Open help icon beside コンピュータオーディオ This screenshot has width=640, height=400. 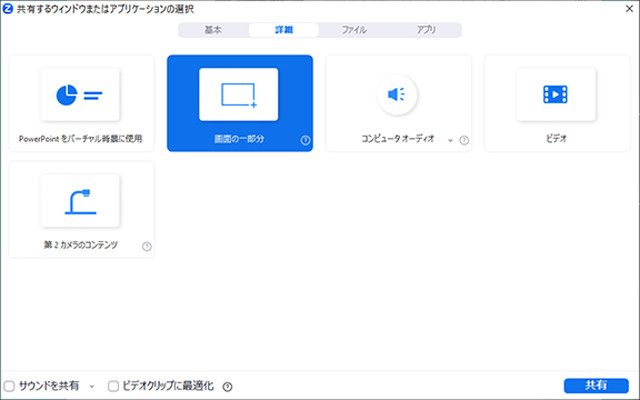point(464,140)
